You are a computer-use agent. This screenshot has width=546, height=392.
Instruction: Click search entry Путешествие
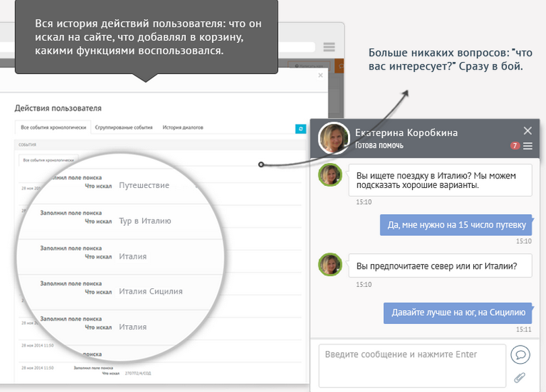tap(144, 185)
